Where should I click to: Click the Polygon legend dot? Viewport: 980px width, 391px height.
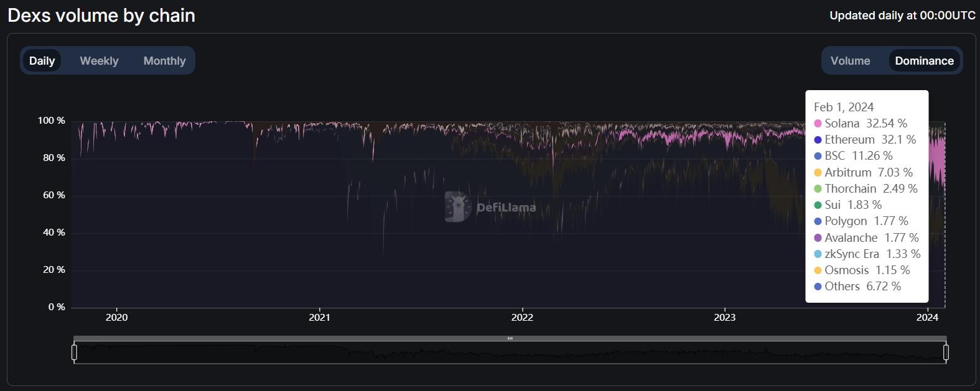[818, 221]
